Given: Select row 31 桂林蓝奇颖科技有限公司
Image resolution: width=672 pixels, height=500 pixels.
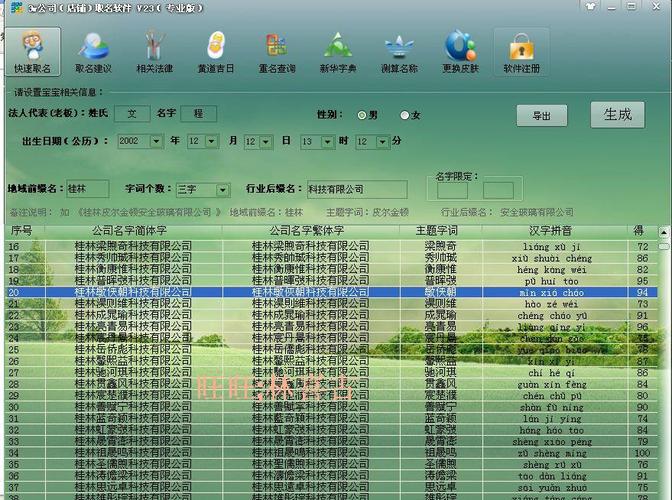Looking at the screenshot, I should pos(331,419).
